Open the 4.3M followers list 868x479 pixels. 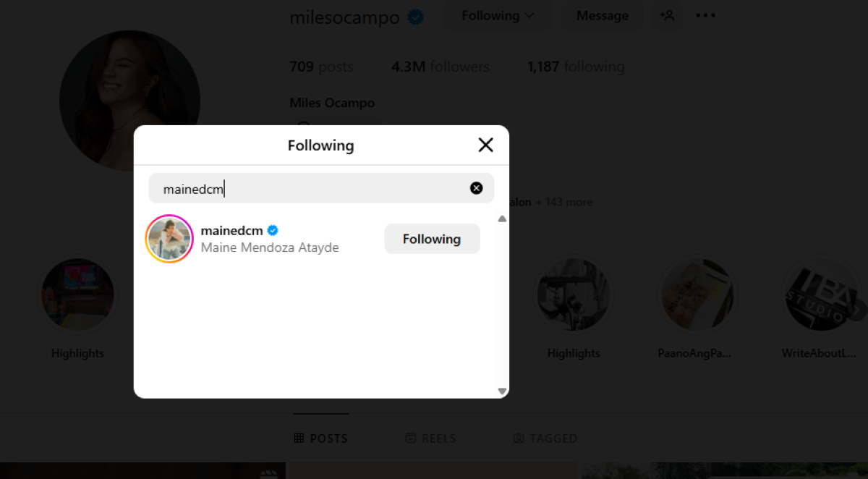click(x=440, y=66)
